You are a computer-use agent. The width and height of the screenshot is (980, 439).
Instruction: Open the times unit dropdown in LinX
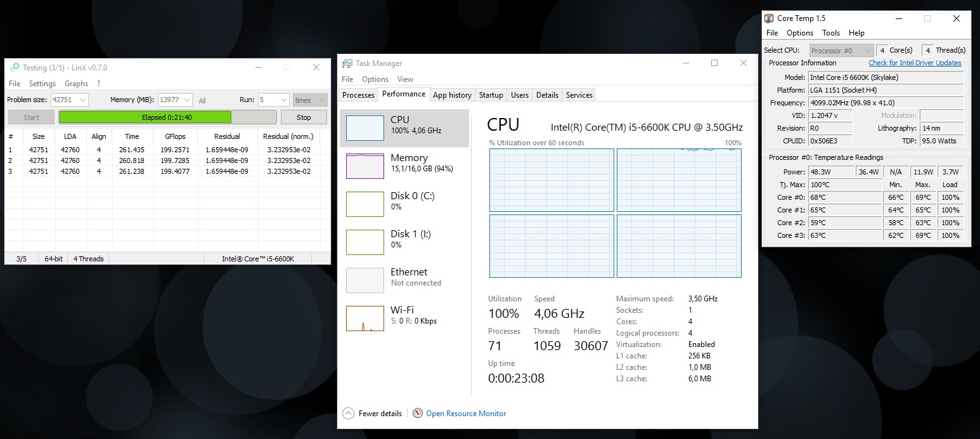coord(310,100)
